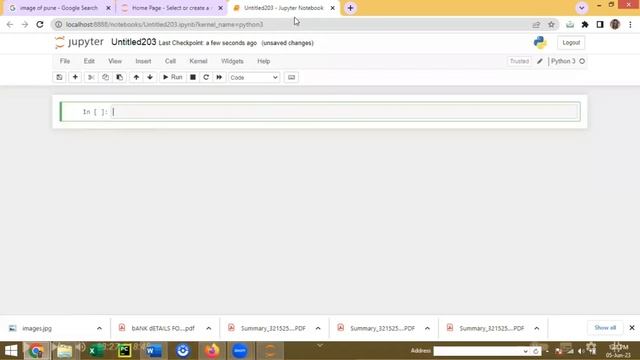Cut the selected cell with scissors icon
This screenshot has height=360, width=640.
point(91,77)
